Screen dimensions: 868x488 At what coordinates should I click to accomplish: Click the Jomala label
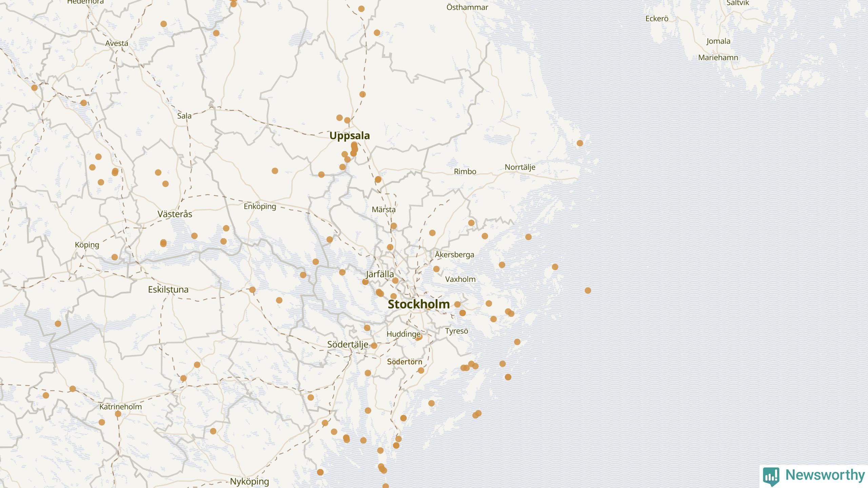tap(718, 41)
